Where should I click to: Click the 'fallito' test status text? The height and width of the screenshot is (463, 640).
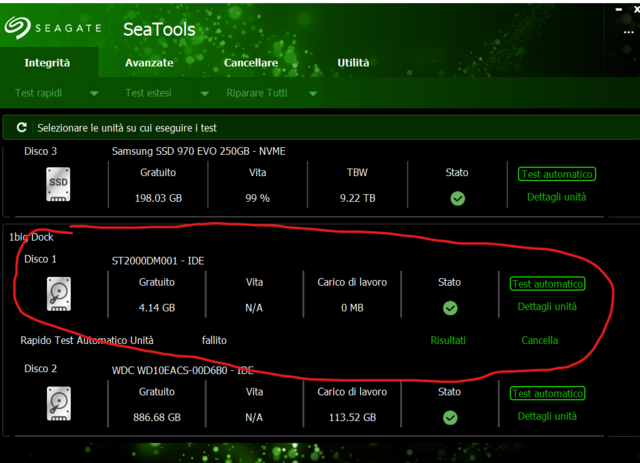click(x=214, y=340)
